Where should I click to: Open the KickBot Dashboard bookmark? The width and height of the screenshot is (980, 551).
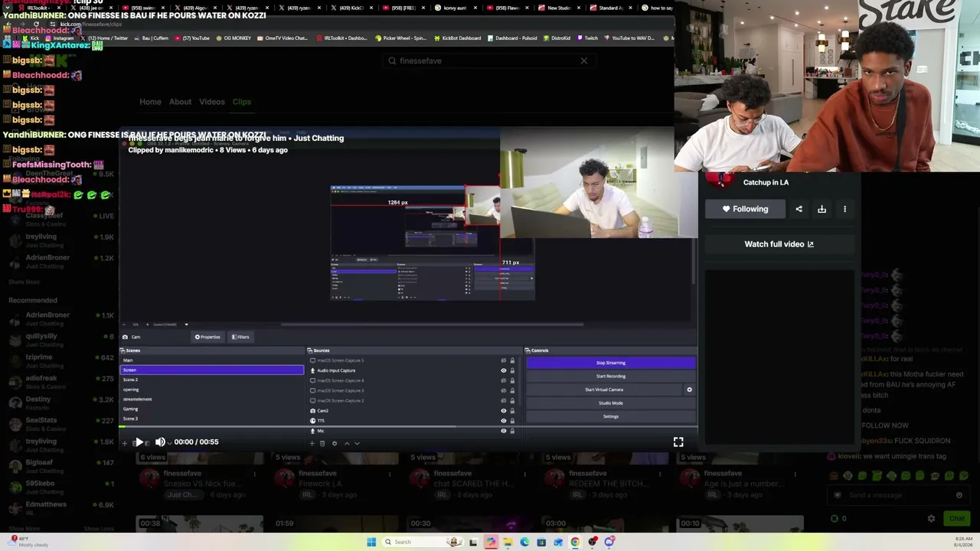coord(457,37)
